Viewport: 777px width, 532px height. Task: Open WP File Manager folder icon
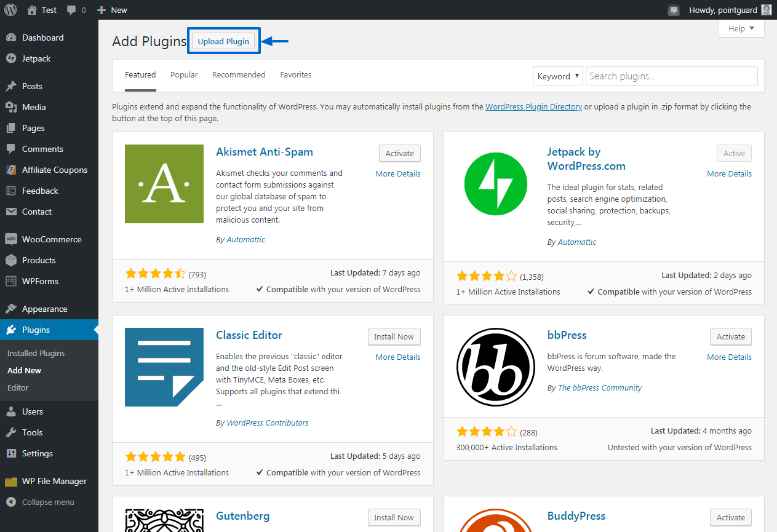coord(11,481)
